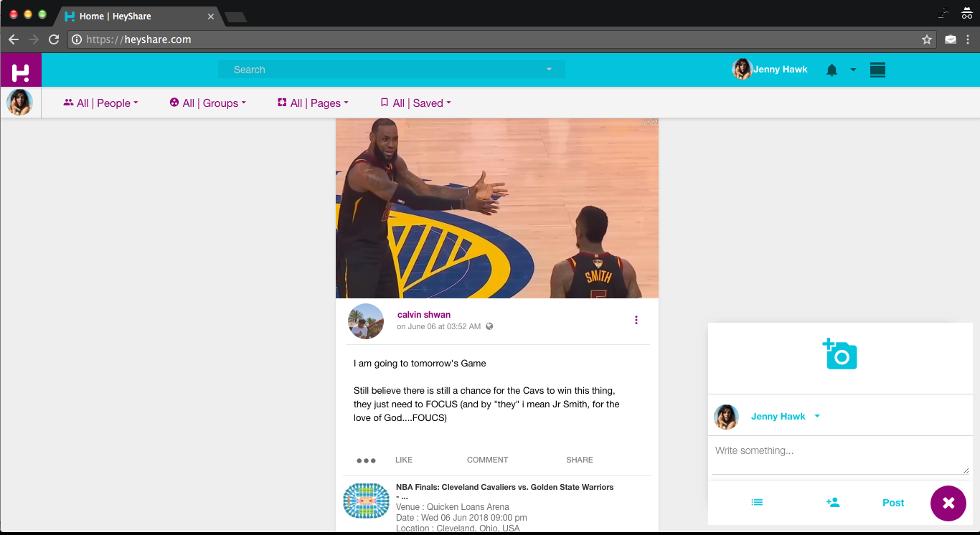This screenshot has height=535, width=980.
Task: Click the globe privacy icon on calvin's post
Action: tap(489, 326)
